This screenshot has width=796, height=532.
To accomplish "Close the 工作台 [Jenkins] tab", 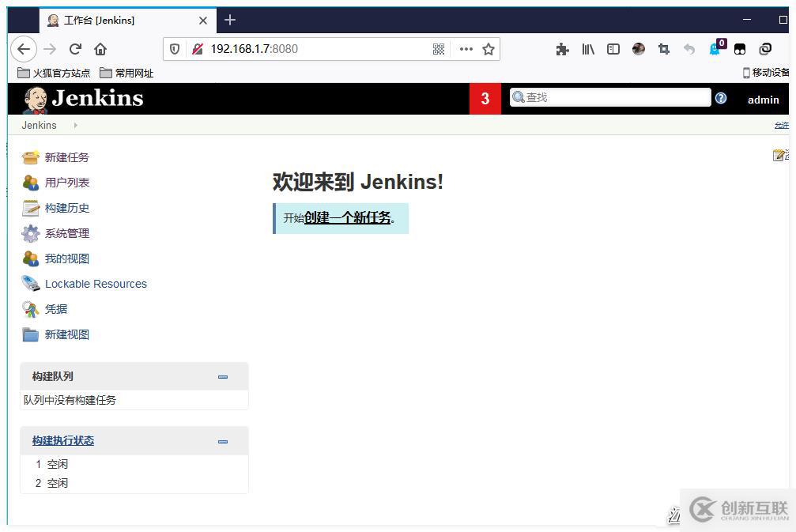I will coord(203,21).
